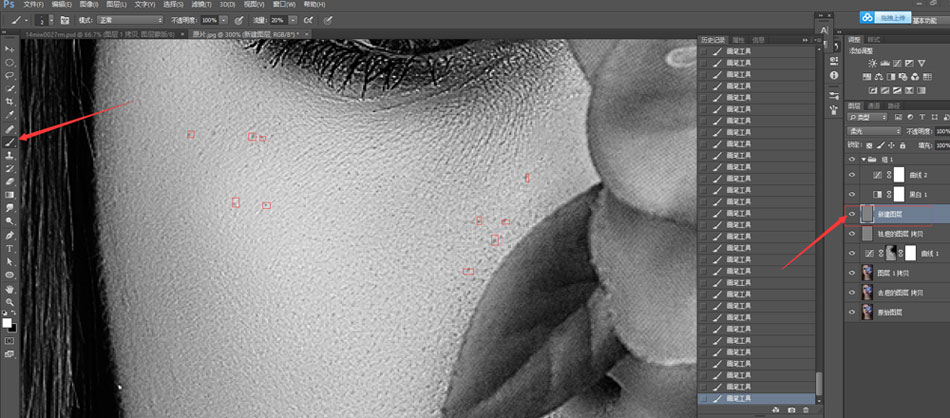Select the last 画笔工具 history state
The height and width of the screenshot is (418, 950).
pyautogui.click(x=757, y=399)
